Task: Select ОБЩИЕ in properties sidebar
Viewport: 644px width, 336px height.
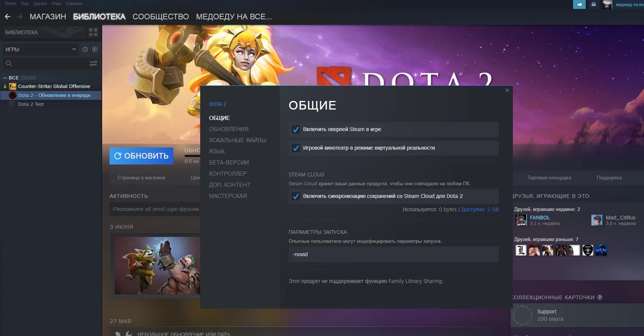Action: (219, 118)
